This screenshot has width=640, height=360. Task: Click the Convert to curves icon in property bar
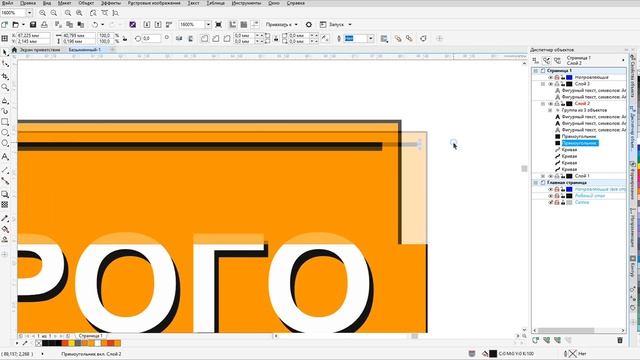point(423,38)
